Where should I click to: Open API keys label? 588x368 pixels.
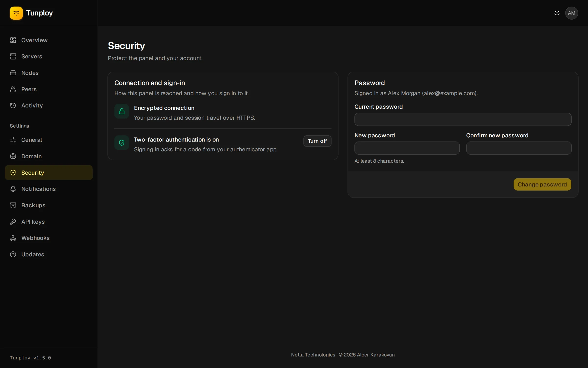point(33,222)
